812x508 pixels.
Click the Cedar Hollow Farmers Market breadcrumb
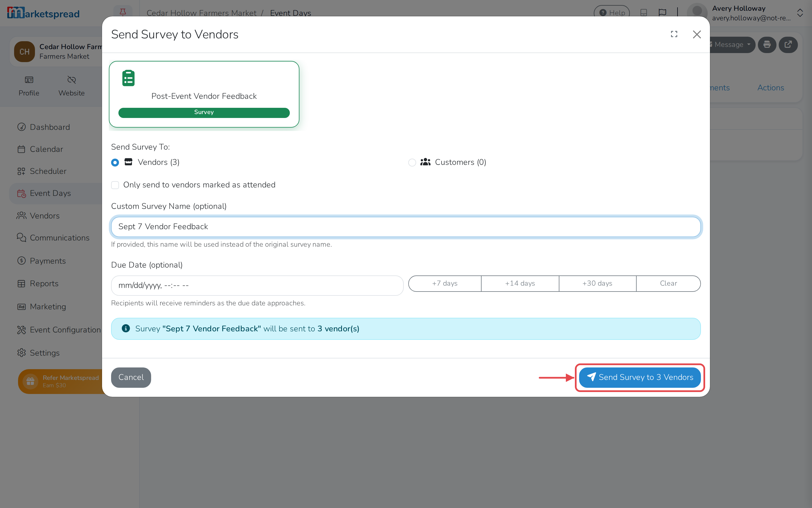tap(201, 13)
